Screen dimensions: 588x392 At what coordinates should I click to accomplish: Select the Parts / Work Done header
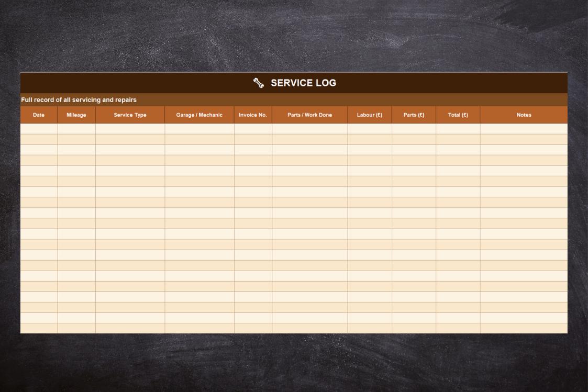point(310,115)
